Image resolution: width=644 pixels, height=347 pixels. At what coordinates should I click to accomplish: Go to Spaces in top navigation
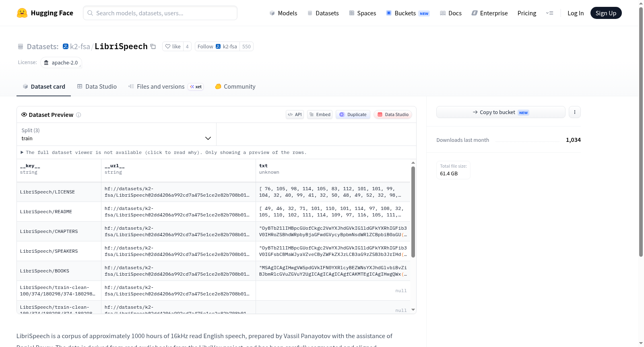(363, 13)
